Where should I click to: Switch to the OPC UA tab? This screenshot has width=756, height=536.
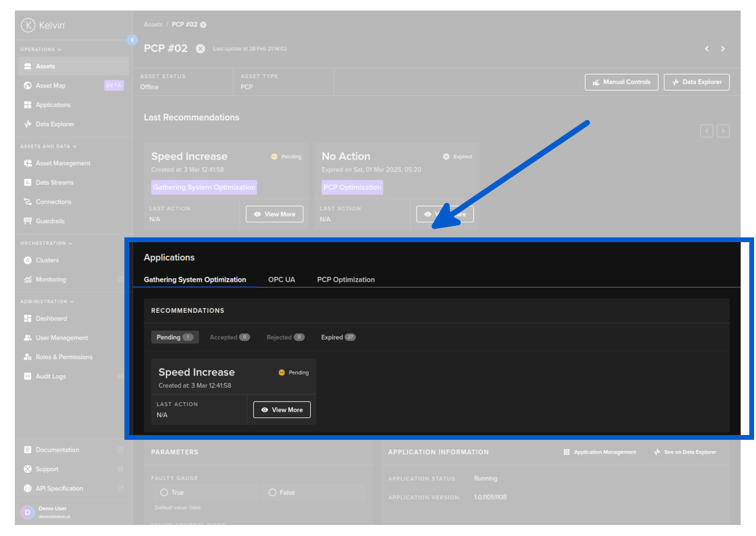point(281,279)
